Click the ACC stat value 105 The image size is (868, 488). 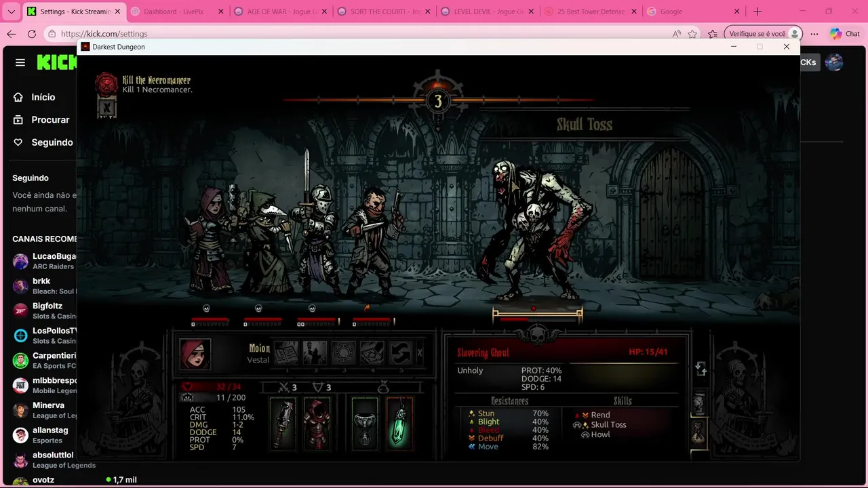pyautogui.click(x=239, y=409)
